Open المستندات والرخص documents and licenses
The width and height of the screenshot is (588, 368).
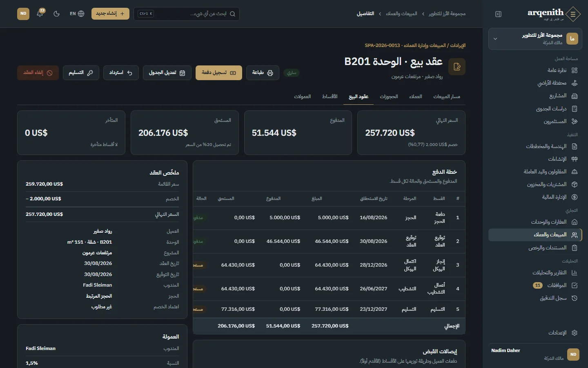[535, 248]
